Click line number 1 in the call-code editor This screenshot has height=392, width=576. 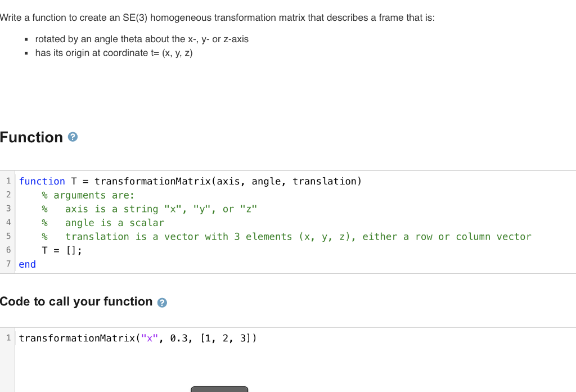(8, 338)
